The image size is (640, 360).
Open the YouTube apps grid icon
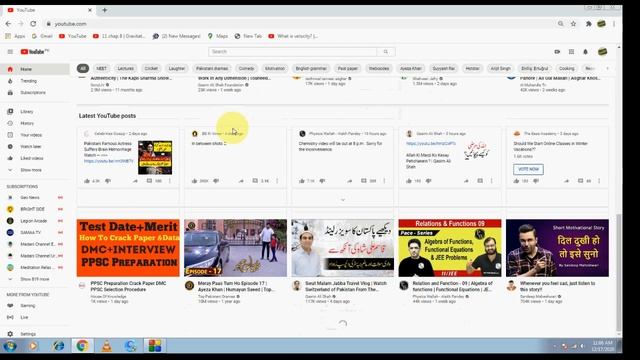[571, 52]
